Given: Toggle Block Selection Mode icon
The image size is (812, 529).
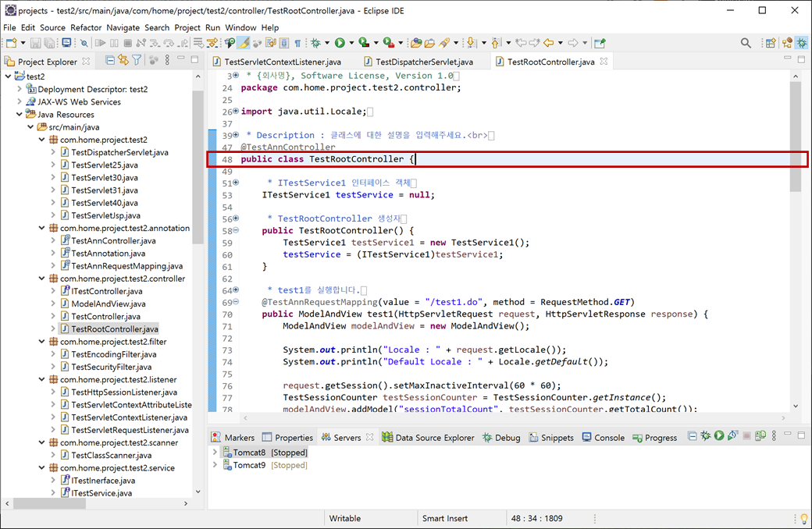Looking at the screenshot, I should point(284,44).
